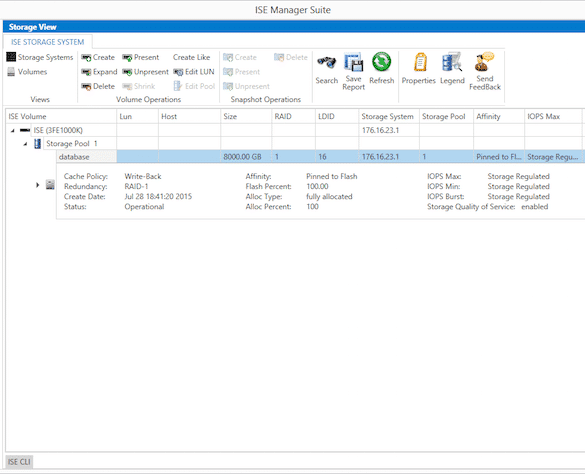Sort by the Size column header
The height and width of the screenshot is (474, 585).
246,116
